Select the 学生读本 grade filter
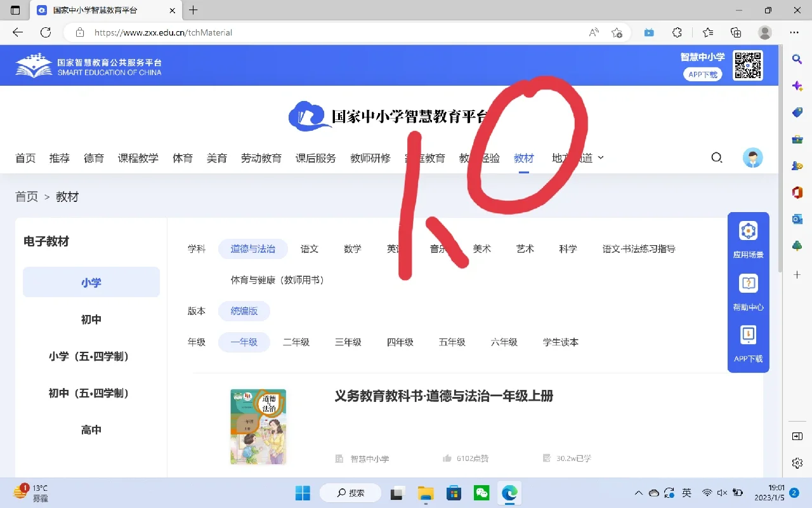Image resolution: width=812 pixels, height=508 pixels. pyautogui.click(x=561, y=342)
